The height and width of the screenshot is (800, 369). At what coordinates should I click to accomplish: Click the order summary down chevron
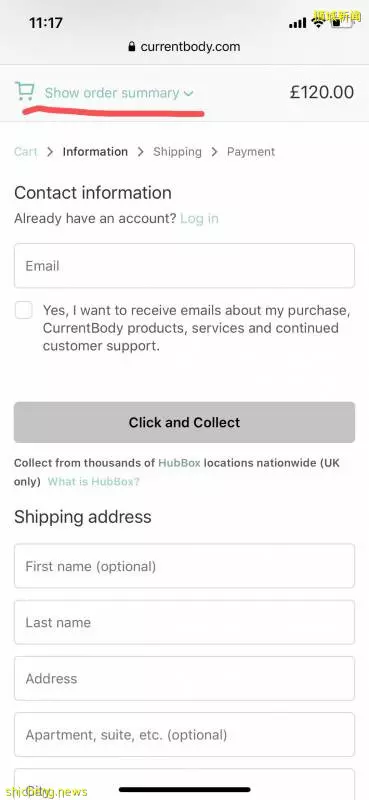coord(188,93)
